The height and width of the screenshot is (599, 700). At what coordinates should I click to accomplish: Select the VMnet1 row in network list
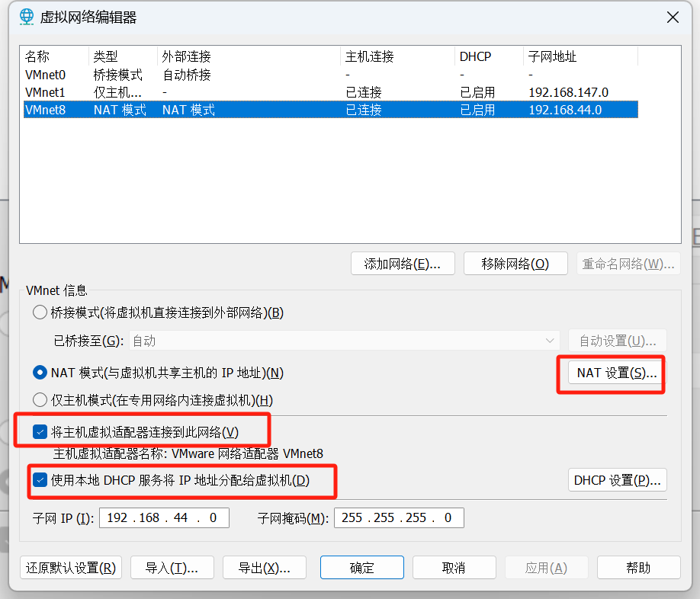click(330, 92)
